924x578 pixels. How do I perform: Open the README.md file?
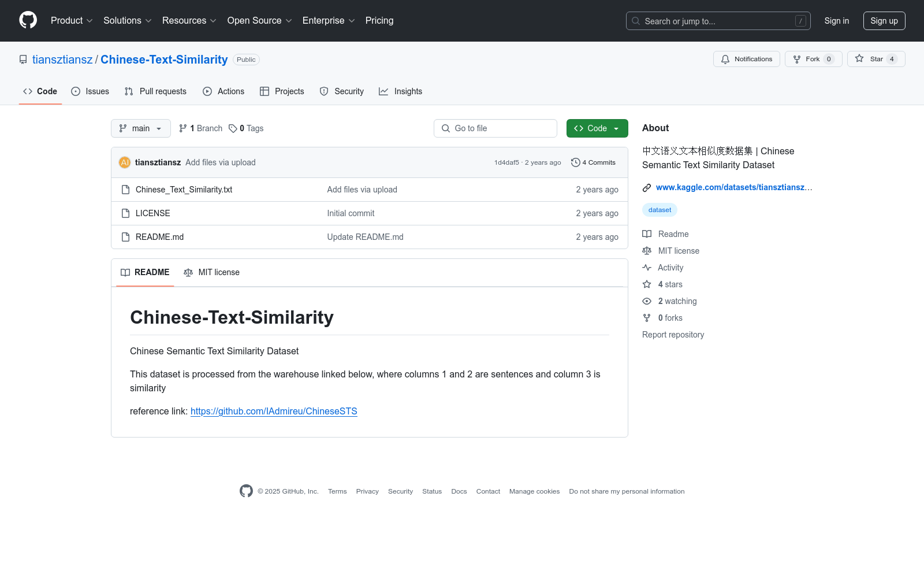tap(160, 237)
